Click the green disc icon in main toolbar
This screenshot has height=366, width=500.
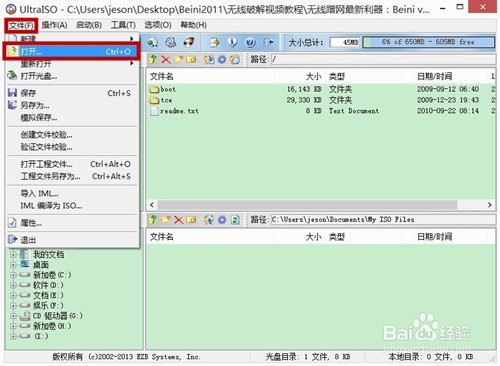tap(153, 42)
